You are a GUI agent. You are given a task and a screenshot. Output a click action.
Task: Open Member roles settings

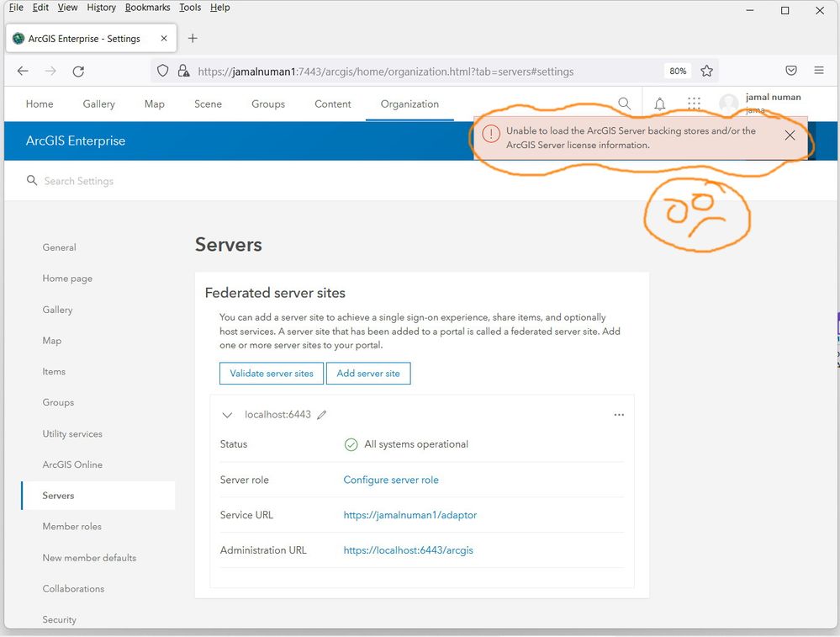[71, 527]
